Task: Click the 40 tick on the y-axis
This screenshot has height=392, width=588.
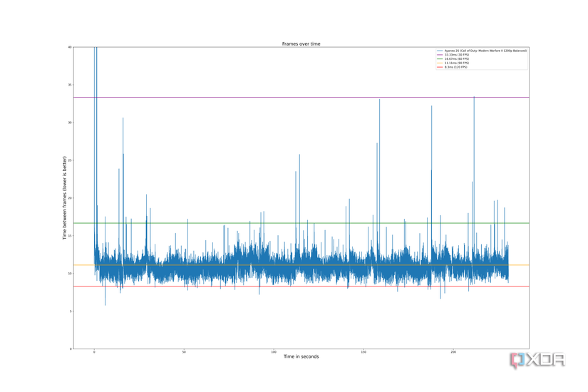Action: (x=70, y=47)
